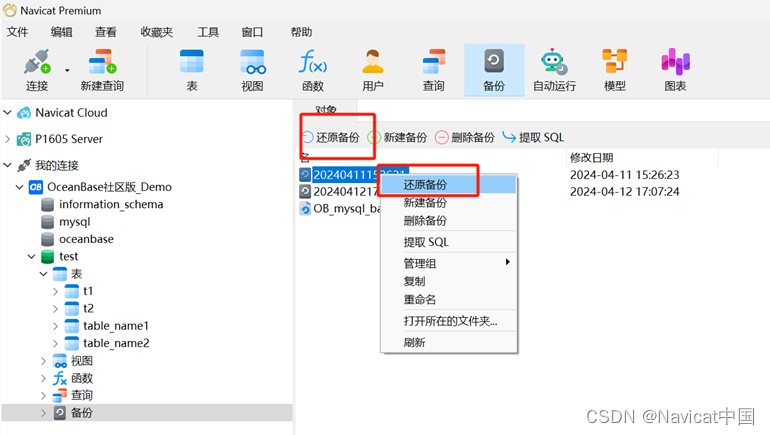Viewport: 770px width, 435px height.
Task: Collapse the Tables (表) tree node
Action: (x=43, y=273)
